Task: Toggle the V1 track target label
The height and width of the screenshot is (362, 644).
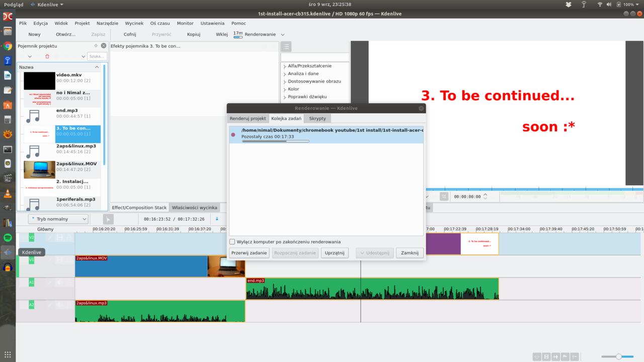Action: pyautogui.click(x=32, y=260)
